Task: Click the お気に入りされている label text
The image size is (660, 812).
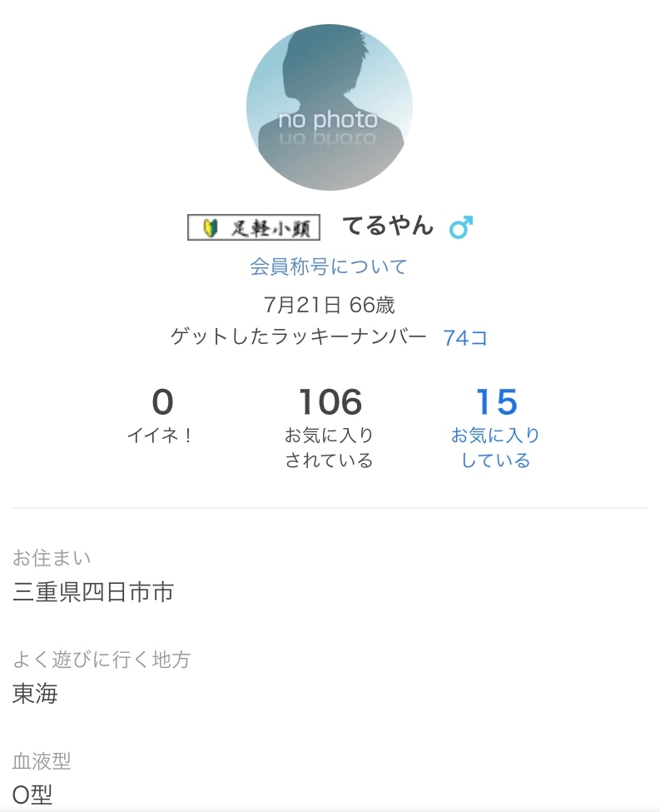Action: click(330, 447)
